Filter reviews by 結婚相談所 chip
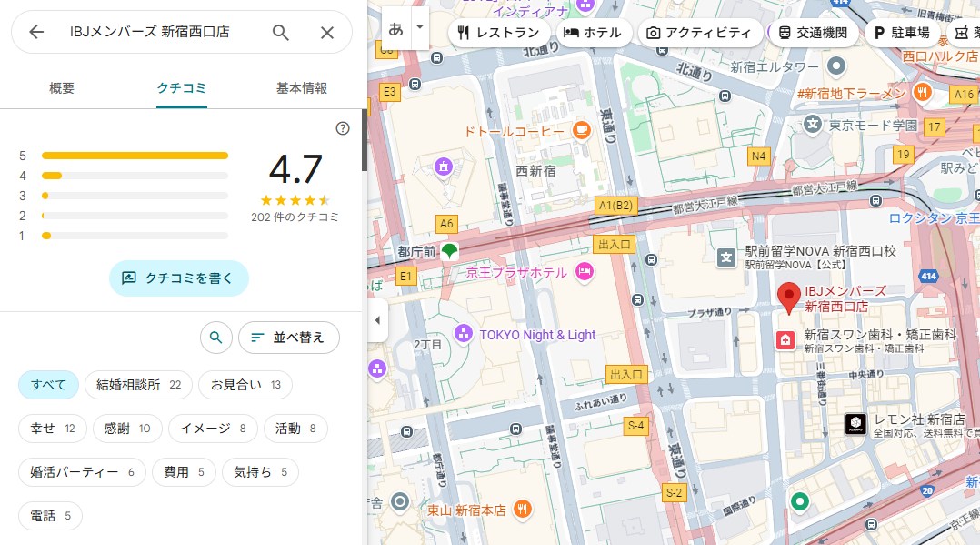Viewport: 980px width, 545px height. pyautogui.click(x=138, y=385)
